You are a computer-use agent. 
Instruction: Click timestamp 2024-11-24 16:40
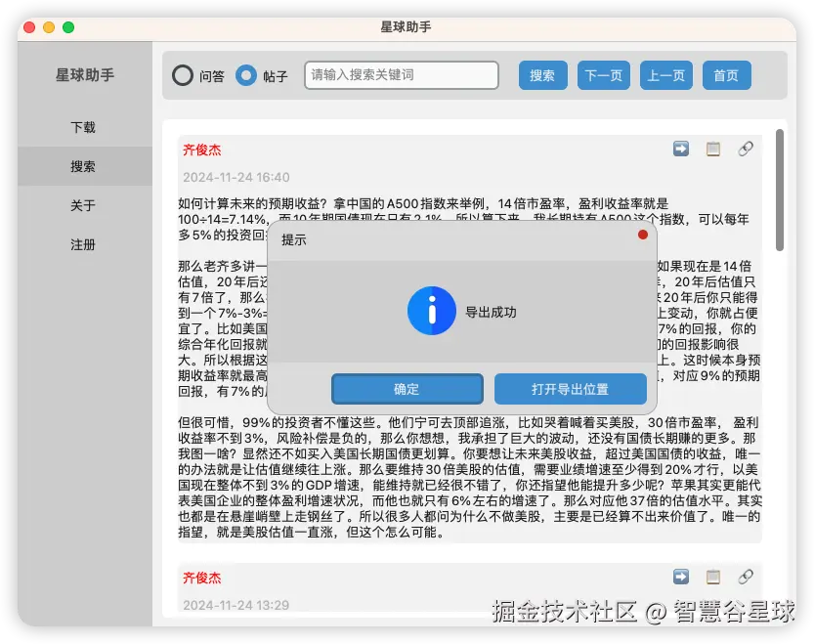236,177
